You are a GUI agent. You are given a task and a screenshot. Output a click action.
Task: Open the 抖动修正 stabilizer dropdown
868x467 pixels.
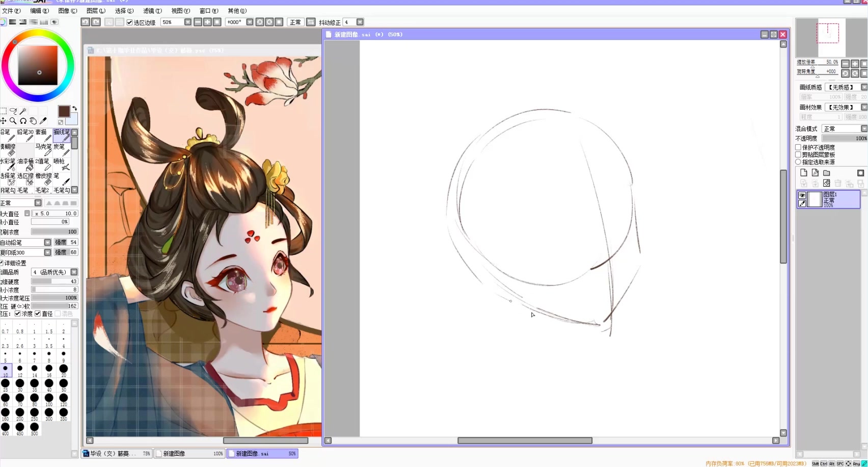coord(360,22)
